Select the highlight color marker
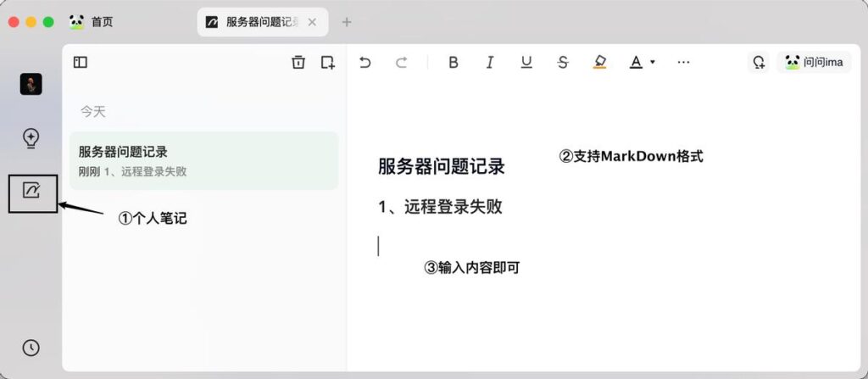868x379 pixels. tap(600, 62)
